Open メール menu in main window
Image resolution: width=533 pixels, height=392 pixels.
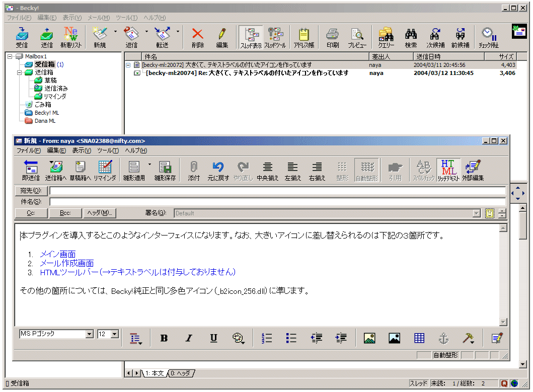coord(99,18)
